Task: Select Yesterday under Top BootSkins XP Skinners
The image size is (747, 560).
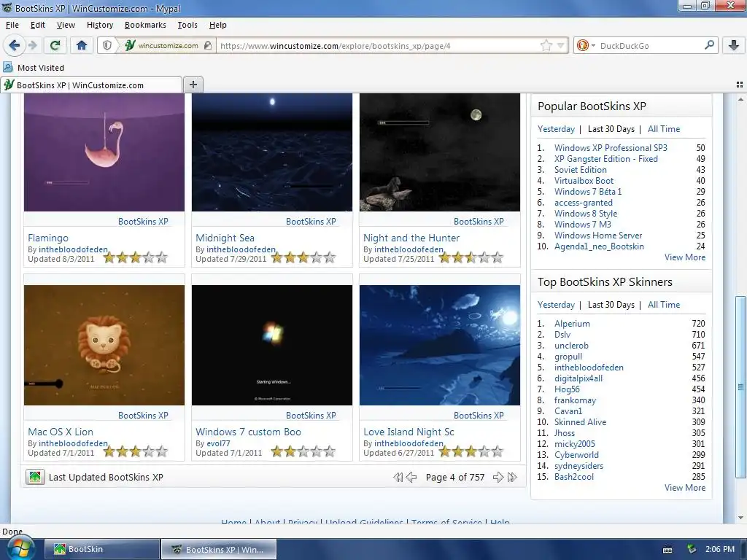Action: pyautogui.click(x=556, y=305)
